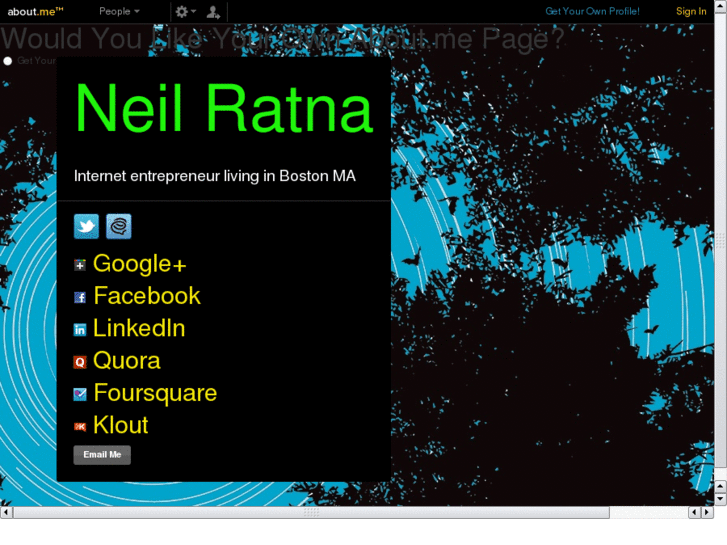Screen dimensions: 727x545
Task: Click the Facebook small icon
Action: [x=80, y=297]
